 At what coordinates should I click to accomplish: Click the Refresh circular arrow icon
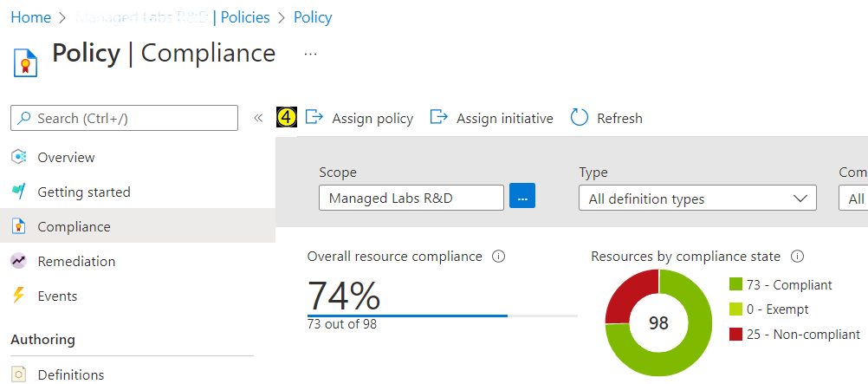pyautogui.click(x=580, y=118)
